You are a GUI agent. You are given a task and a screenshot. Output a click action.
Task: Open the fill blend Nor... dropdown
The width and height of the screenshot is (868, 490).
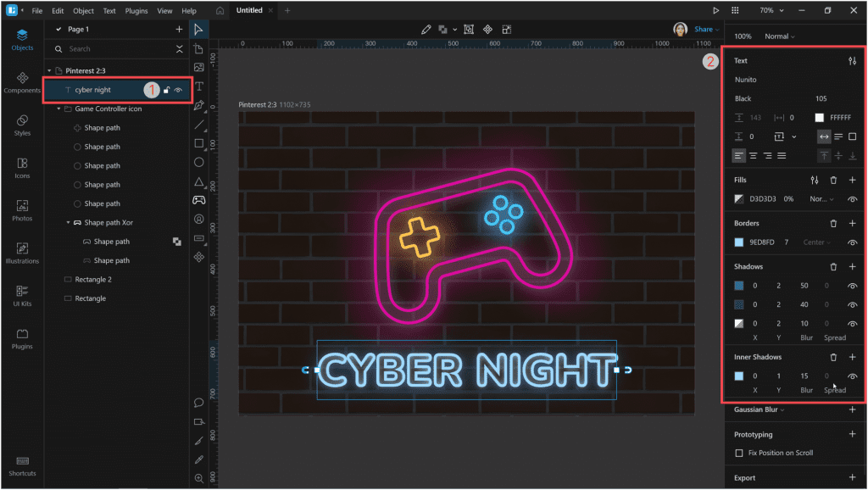[x=821, y=199]
